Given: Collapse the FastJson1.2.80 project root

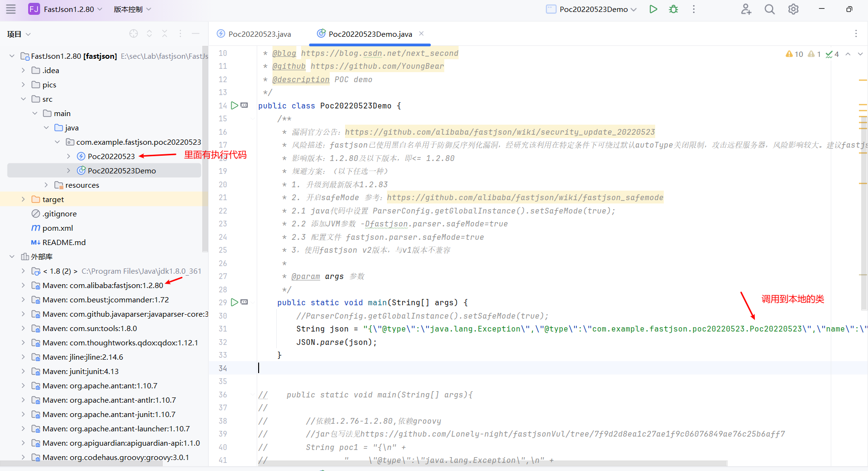Looking at the screenshot, I should coord(12,56).
